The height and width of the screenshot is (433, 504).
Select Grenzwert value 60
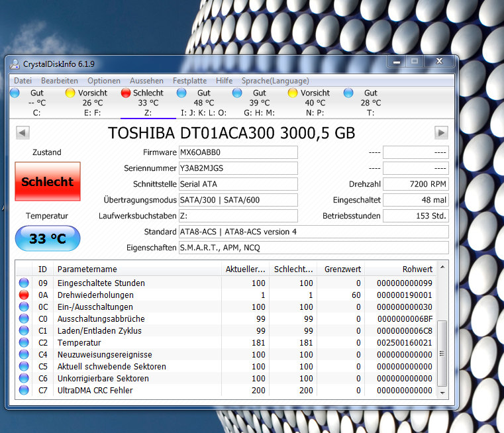click(356, 295)
